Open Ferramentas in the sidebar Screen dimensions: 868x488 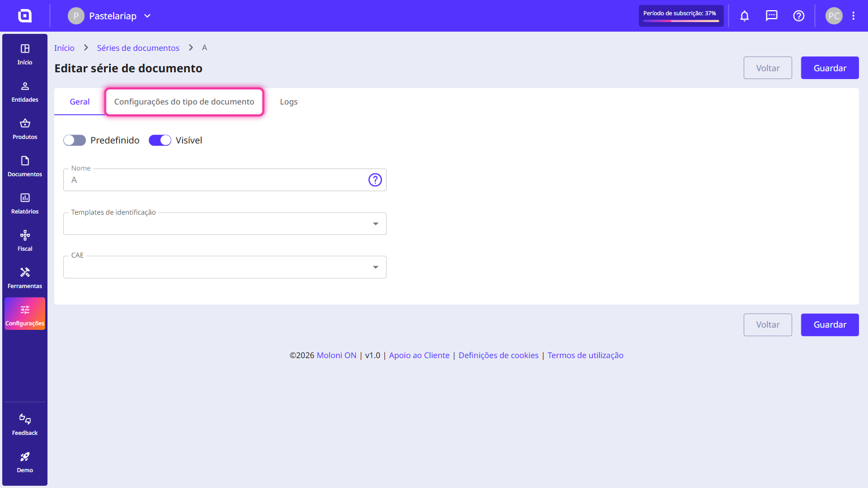(25, 278)
